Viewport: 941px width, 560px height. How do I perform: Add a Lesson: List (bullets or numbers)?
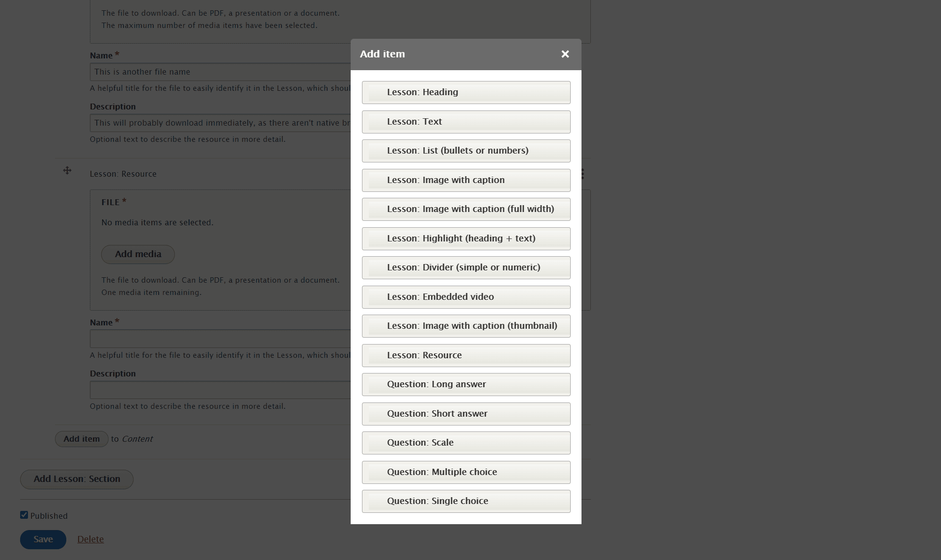coord(466,151)
